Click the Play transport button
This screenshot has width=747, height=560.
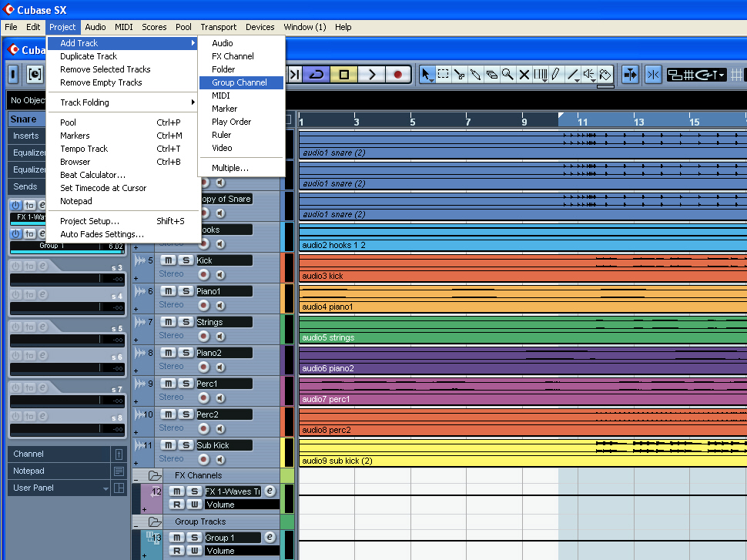[x=371, y=75]
